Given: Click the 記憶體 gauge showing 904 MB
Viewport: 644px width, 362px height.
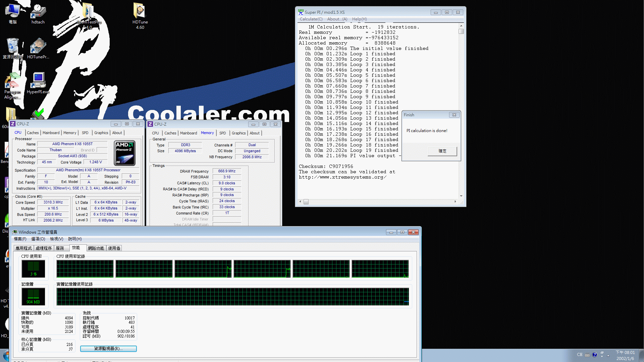Looking at the screenshot, I should (x=33, y=296).
